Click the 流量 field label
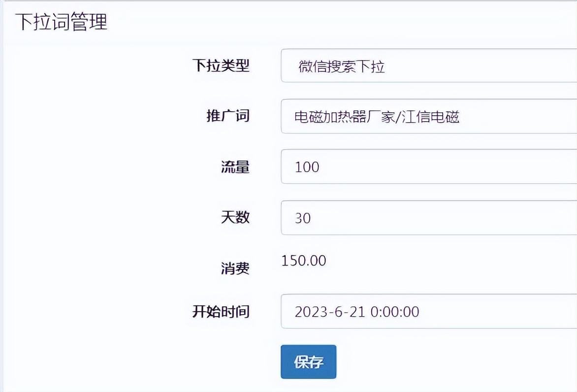 point(236,167)
